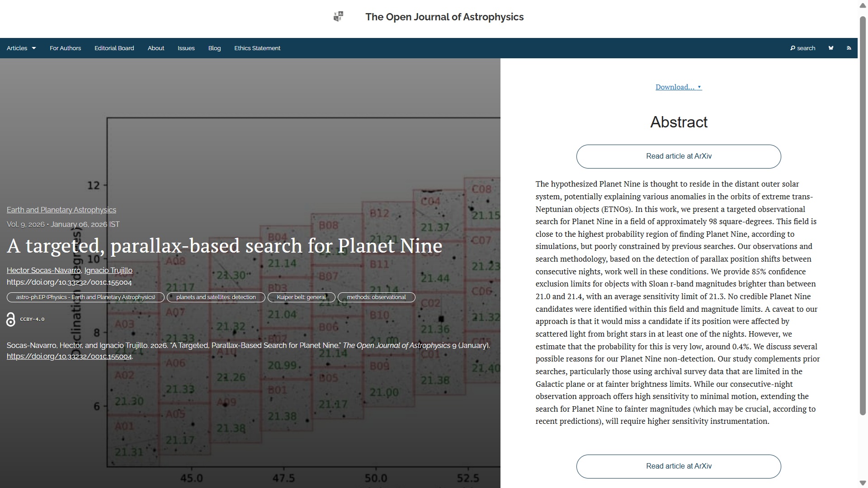Click the search magnifier icon
This screenshot has height=488, width=868.
(793, 48)
